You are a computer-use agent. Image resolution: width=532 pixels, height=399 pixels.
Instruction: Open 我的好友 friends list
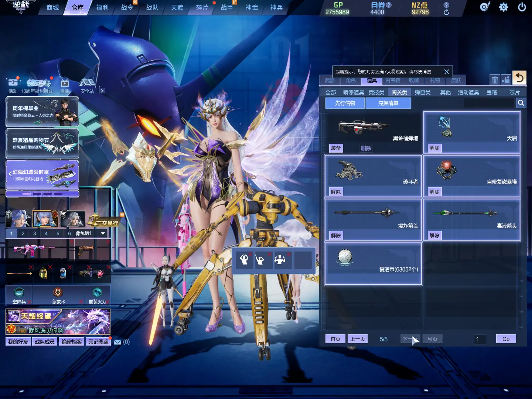click(18, 342)
